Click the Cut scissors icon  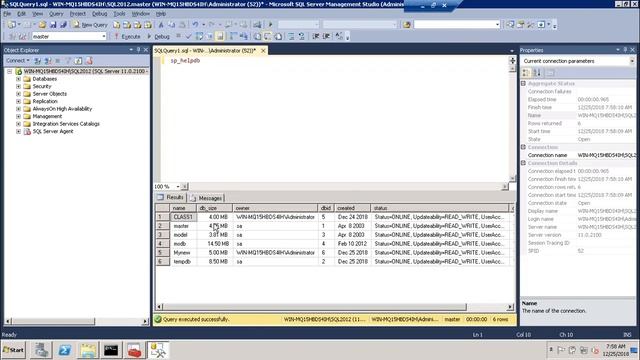[161, 25]
